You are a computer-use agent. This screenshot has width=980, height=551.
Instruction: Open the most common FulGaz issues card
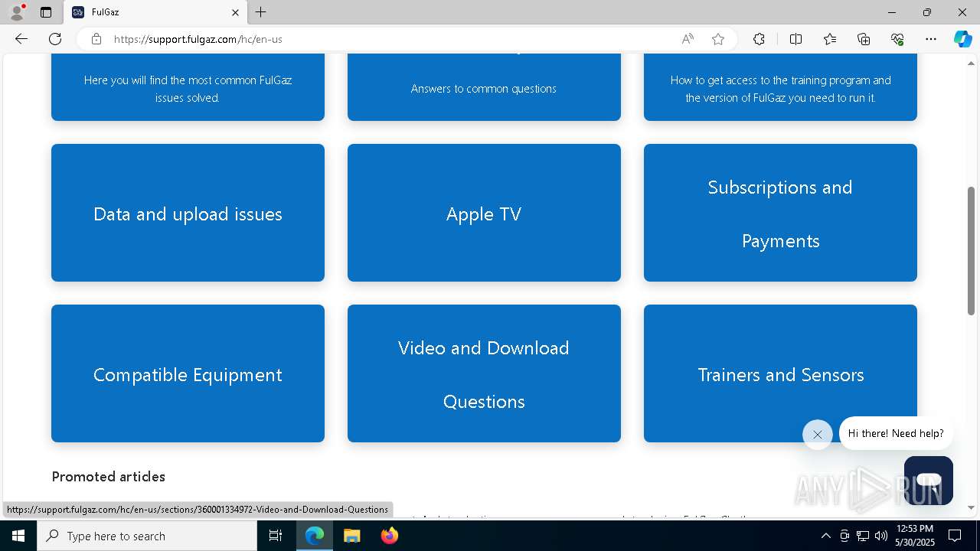188,87
